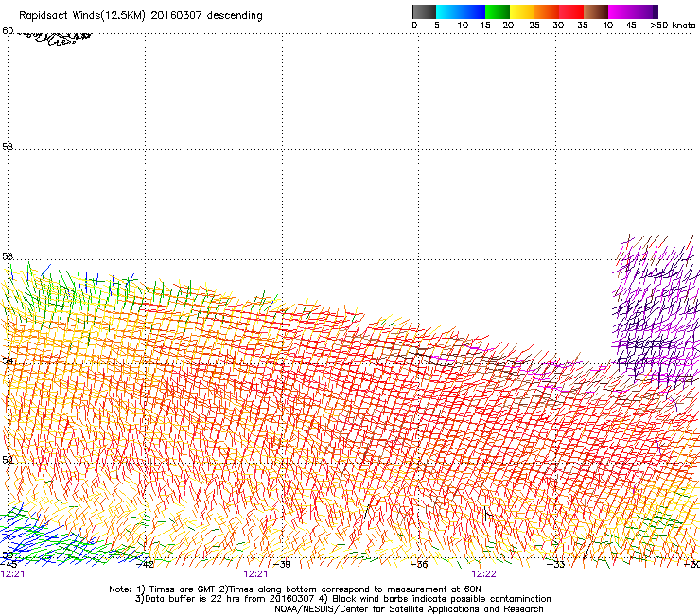Click the -33 longitude axis label
This screenshot has width=700, height=615.
(x=556, y=565)
